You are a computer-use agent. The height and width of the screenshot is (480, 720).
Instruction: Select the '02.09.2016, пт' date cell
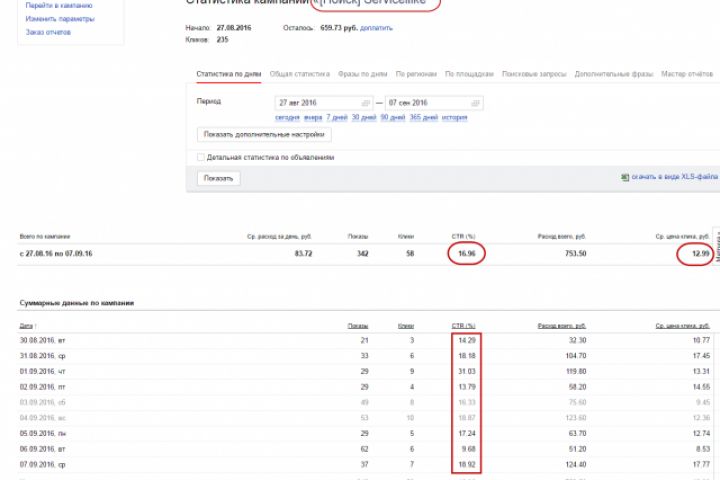[x=43, y=387]
